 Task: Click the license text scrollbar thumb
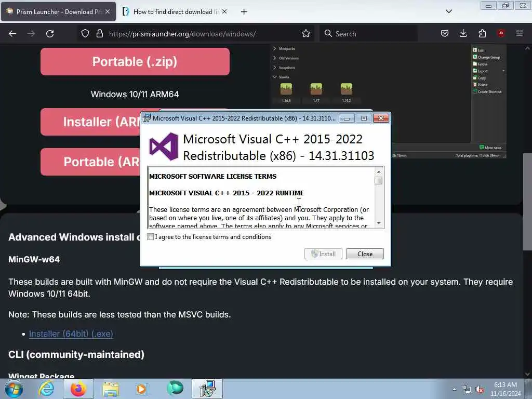coord(379,181)
